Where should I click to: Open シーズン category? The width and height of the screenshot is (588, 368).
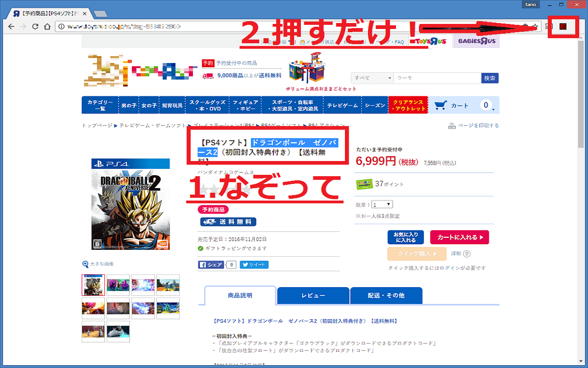coord(375,105)
